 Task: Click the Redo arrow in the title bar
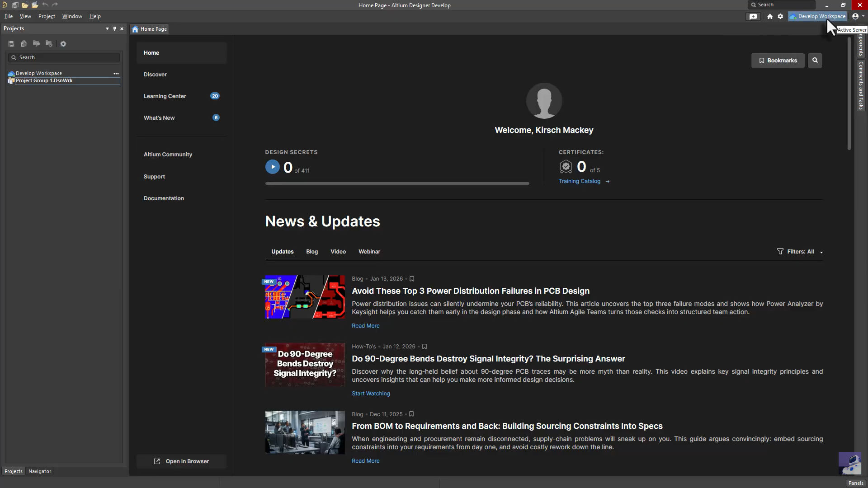55,5
